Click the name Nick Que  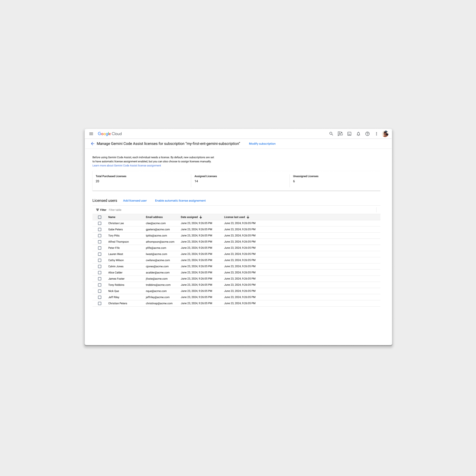pos(114,291)
